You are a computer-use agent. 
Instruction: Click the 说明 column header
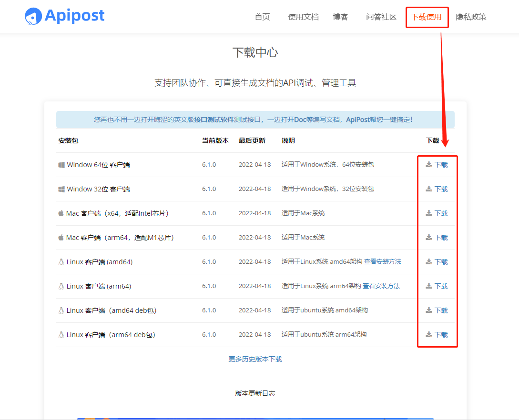288,140
